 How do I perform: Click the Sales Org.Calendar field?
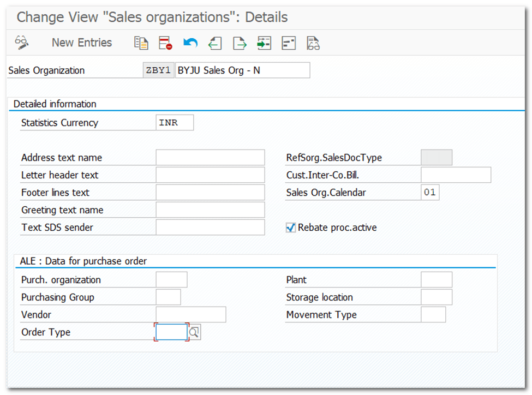[430, 193]
